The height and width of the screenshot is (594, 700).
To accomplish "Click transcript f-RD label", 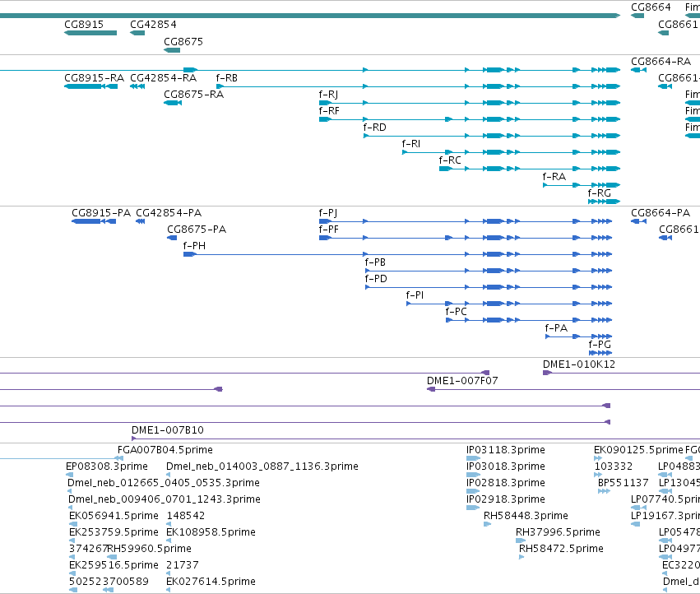I will [x=374, y=128].
